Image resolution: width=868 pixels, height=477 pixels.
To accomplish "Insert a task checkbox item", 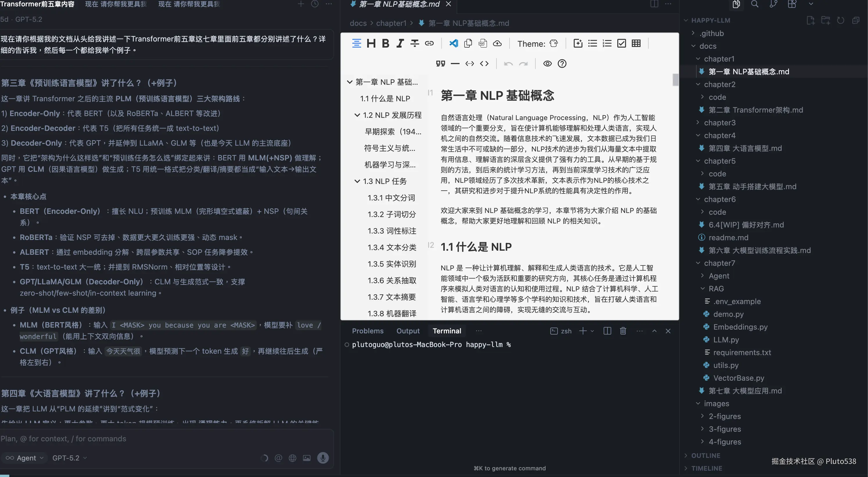I will (621, 44).
